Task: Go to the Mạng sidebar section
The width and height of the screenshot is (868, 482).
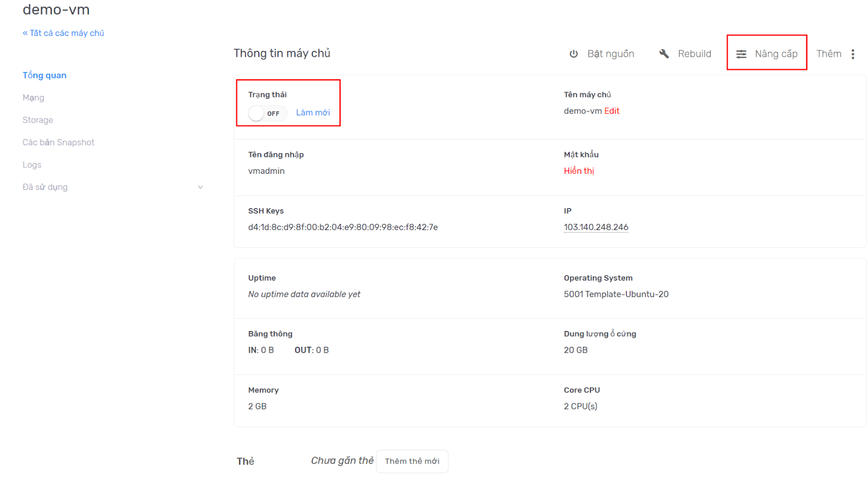Action: click(34, 98)
